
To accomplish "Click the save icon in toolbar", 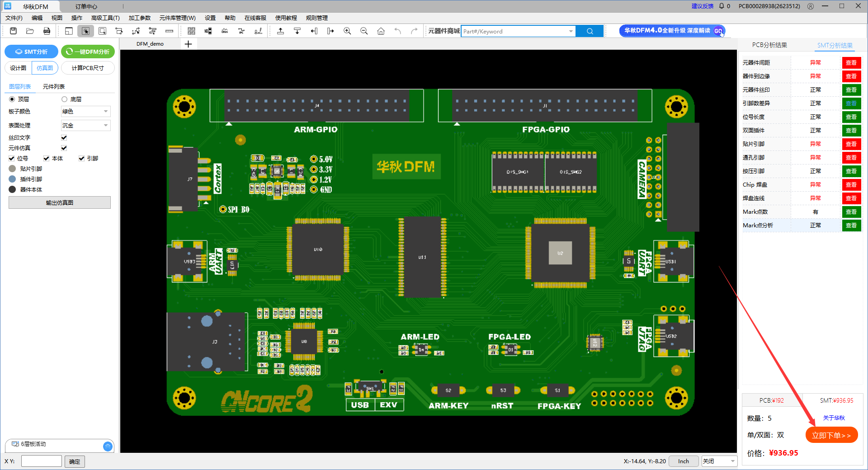I will coord(13,31).
